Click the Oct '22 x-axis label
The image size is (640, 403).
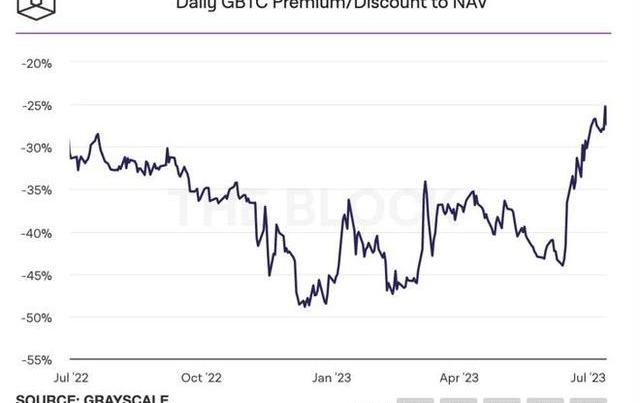pyautogui.click(x=201, y=378)
